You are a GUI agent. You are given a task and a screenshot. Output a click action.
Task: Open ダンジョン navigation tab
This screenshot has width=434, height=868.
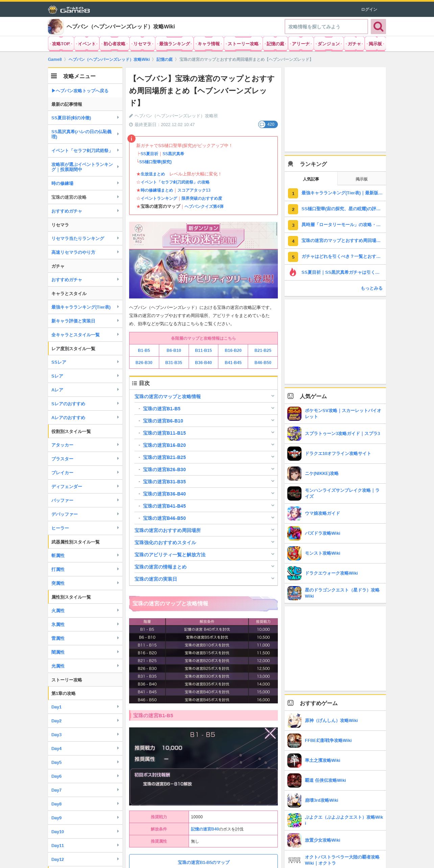(329, 44)
